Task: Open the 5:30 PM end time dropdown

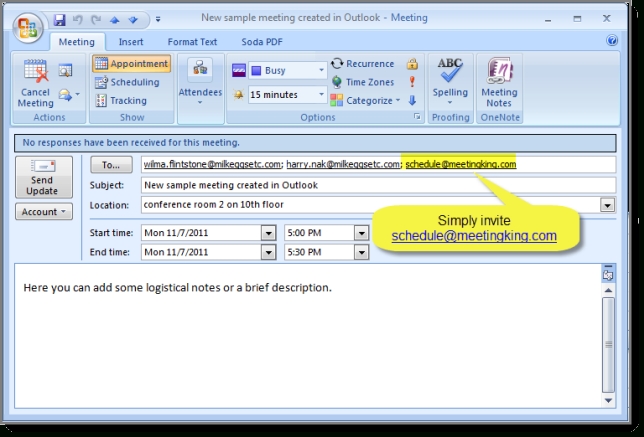Action: pyautogui.click(x=361, y=252)
